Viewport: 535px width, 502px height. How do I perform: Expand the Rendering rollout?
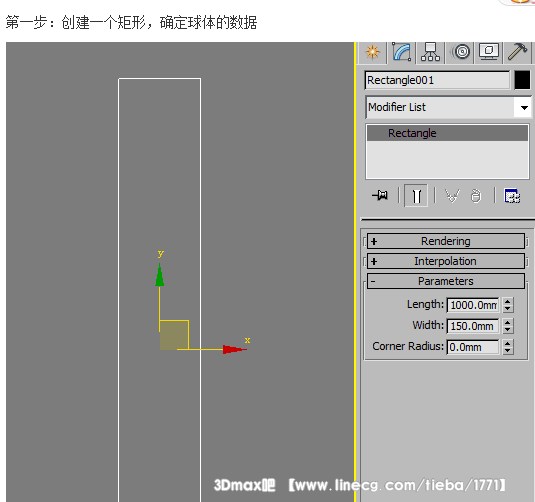coord(446,241)
